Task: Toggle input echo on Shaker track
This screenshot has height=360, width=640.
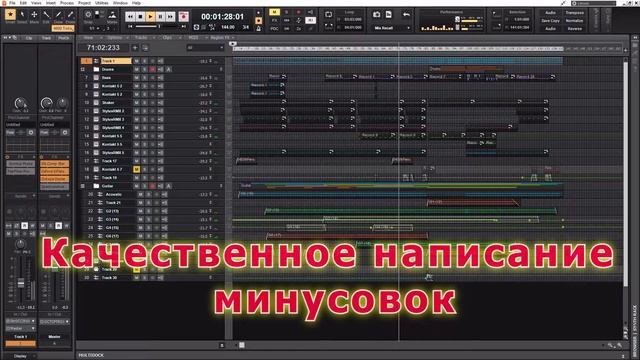Action: point(160,102)
